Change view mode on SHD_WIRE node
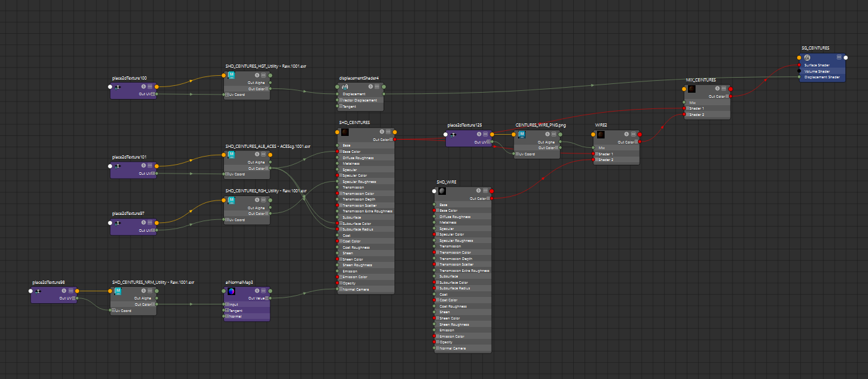 click(x=485, y=190)
